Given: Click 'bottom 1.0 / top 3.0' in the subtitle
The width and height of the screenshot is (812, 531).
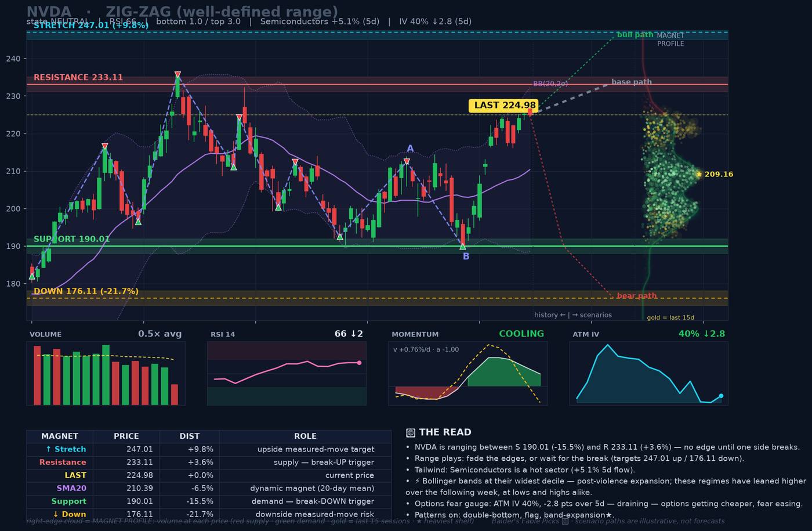Looking at the screenshot, I should coord(198,21).
